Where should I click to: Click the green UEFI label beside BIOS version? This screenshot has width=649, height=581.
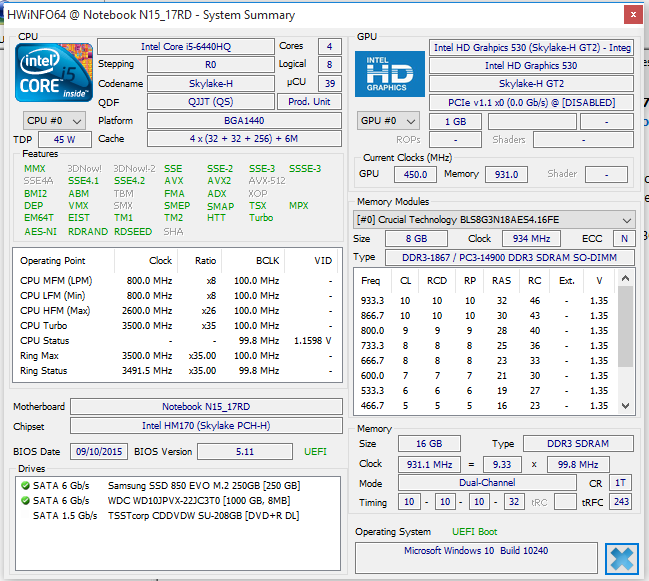click(315, 451)
